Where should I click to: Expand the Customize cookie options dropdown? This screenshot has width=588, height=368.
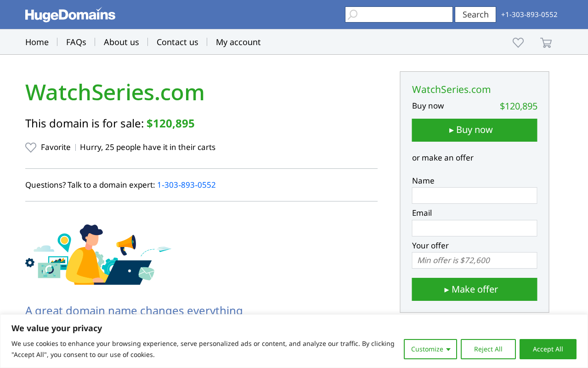coord(430,349)
